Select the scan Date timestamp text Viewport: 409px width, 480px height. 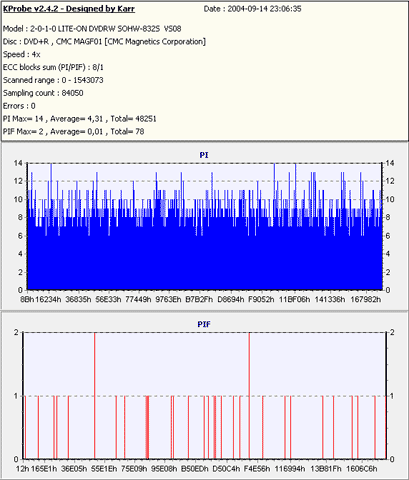coord(252,9)
